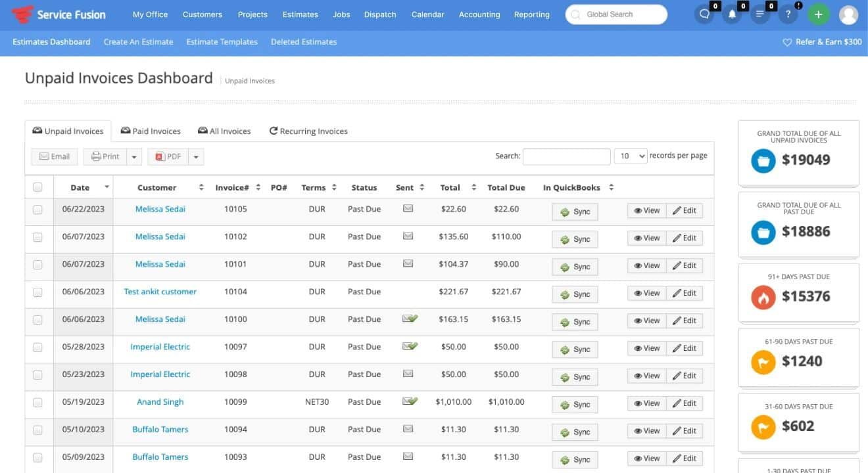Click the user profile avatar icon
This screenshot has width=868, height=473.
click(848, 15)
